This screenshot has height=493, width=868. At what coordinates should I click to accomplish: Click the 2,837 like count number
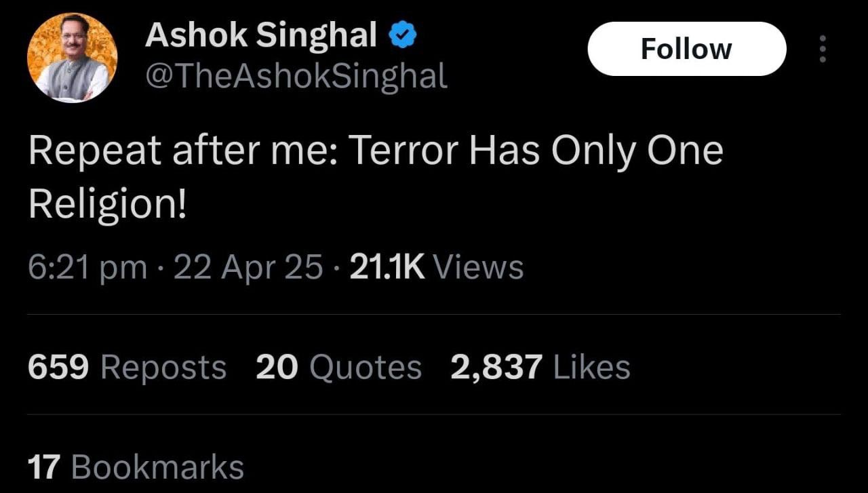point(496,368)
